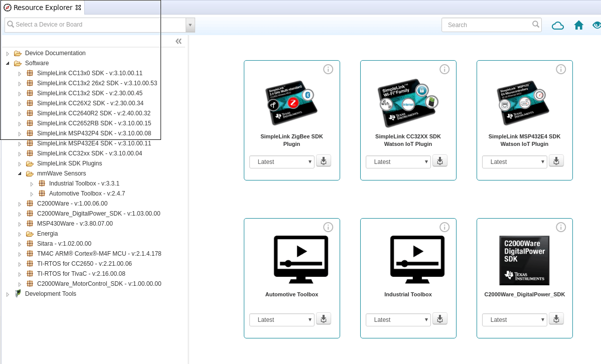Select TI-RTOS for TivaC v:2.16.00.08
Image resolution: width=601 pixels, height=364 pixels.
(x=81, y=274)
